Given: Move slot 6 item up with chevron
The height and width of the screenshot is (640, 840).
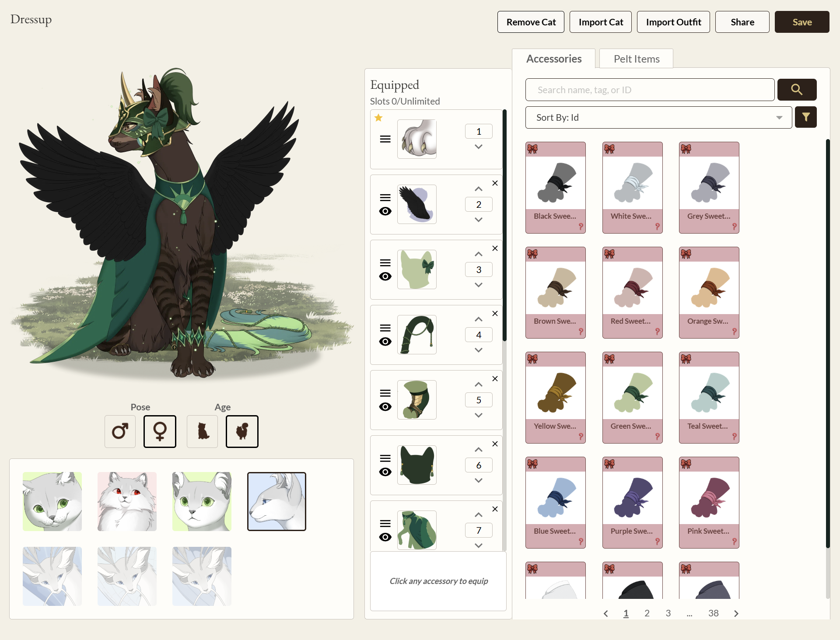Looking at the screenshot, I should 479,450.
